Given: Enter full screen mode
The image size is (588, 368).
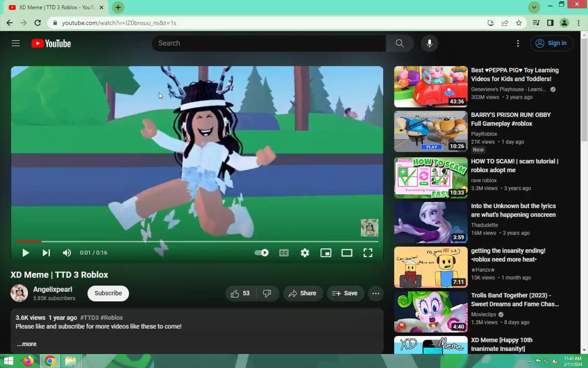Looking at the screenshot, I should (x=368, y=253).
